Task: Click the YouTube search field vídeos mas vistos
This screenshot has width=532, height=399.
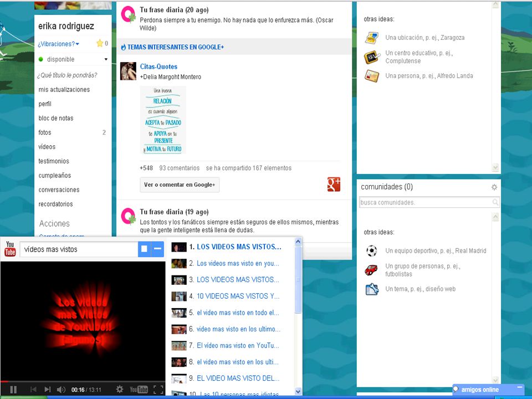Action: pyautogui.click(x=79, y=249)
